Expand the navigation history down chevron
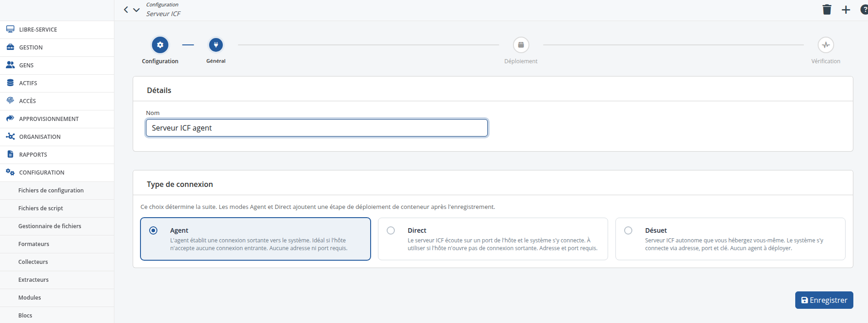 [136, 10]
